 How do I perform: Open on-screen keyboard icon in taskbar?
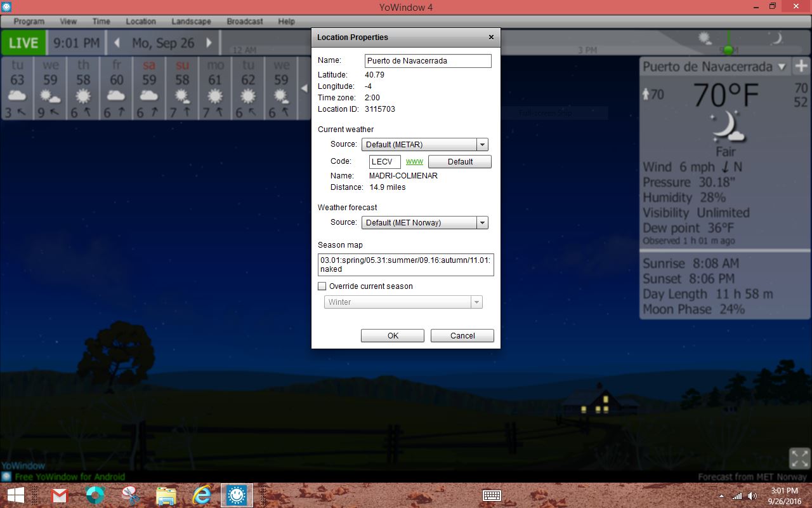(492, 495)
